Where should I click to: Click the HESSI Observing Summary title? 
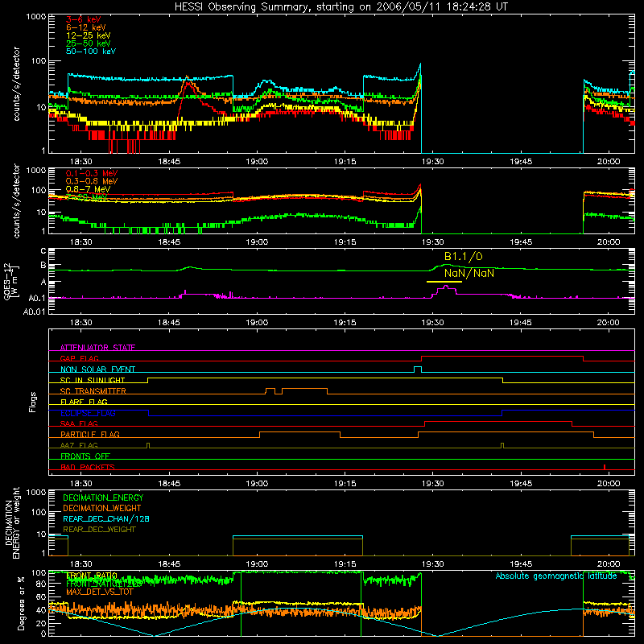(341, 7)
